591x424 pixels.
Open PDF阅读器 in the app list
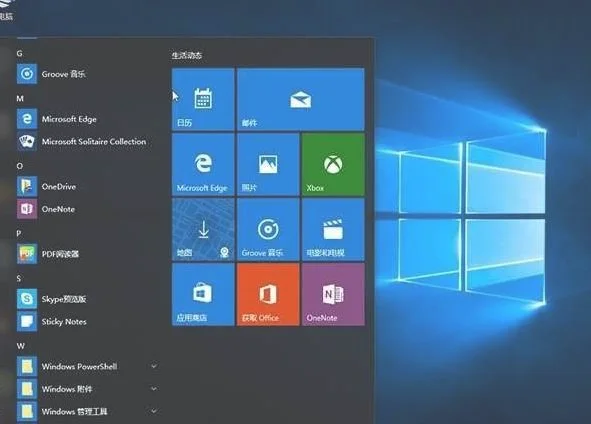coord(87,254)
